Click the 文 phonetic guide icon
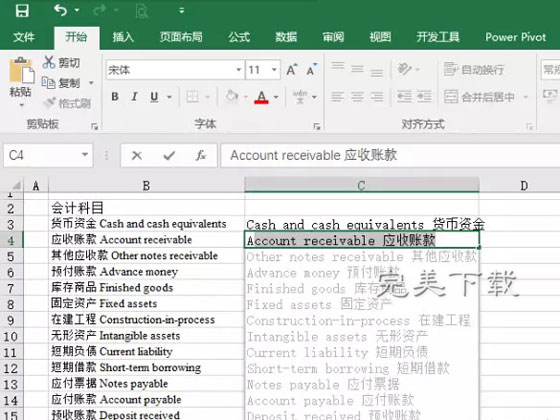This screenshot has width=560, height=420. point(300,96)
